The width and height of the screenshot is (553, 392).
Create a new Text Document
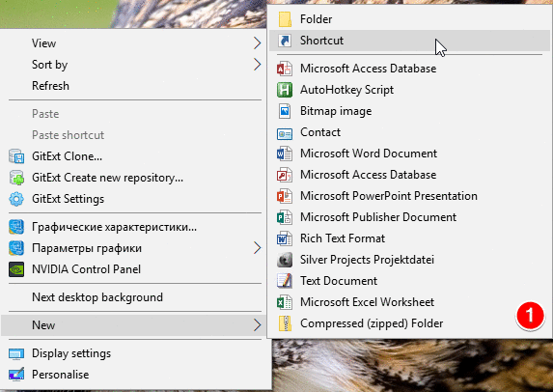point(409,281)
